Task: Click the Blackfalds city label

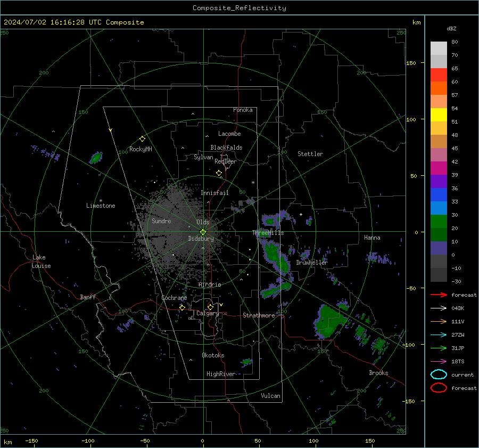Action: 226,148
